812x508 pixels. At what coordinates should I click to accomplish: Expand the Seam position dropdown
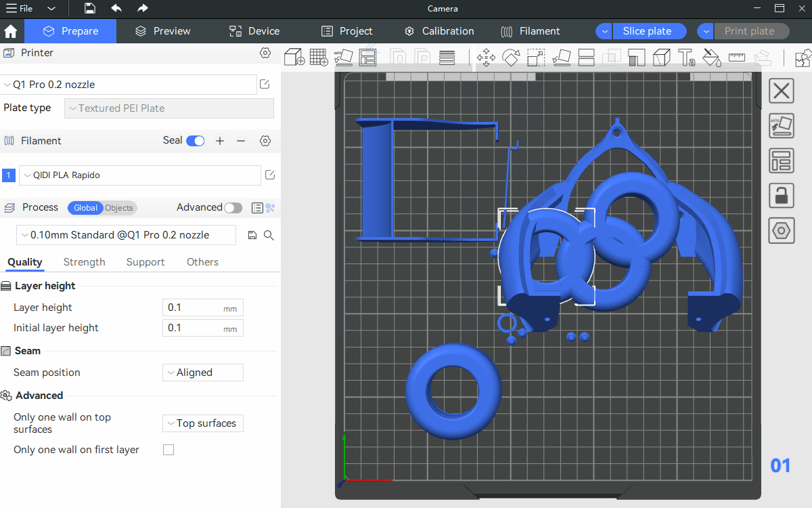pos(203,373)
